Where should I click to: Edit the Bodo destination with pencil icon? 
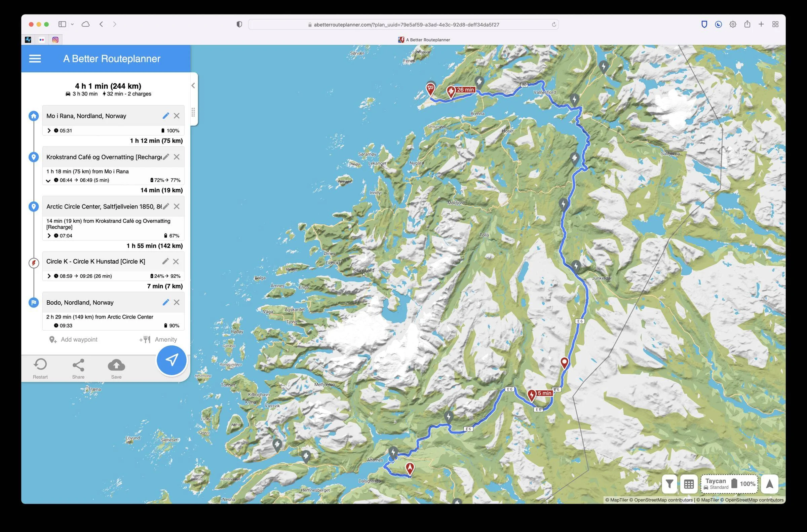(x=165, y=302)
